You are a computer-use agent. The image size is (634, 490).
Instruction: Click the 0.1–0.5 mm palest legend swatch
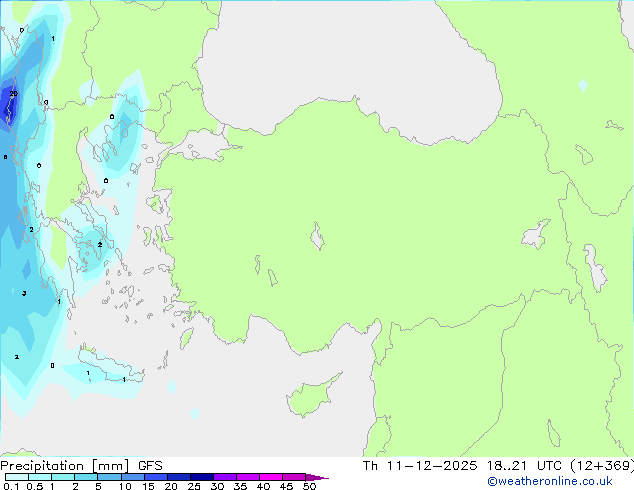17,477
